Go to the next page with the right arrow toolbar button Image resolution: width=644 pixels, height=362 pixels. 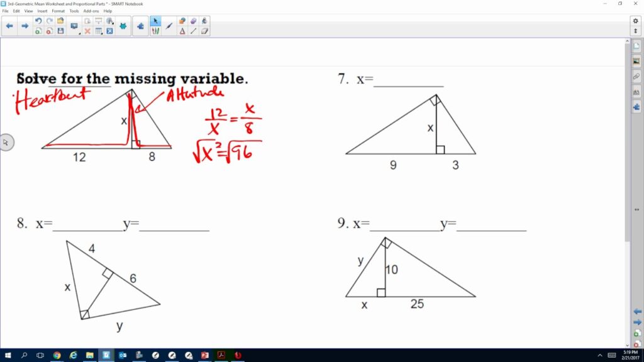click(x=25, y=26)
